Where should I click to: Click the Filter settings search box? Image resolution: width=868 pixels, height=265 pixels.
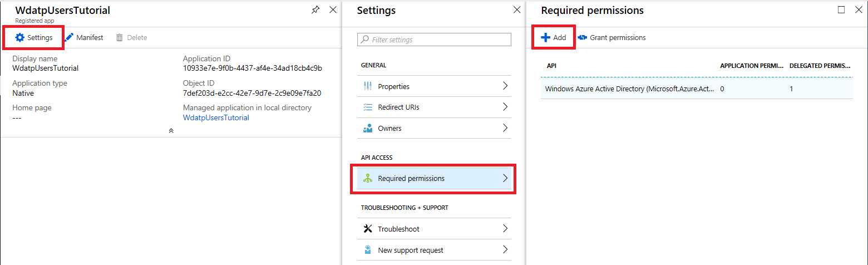pos(434,40)
